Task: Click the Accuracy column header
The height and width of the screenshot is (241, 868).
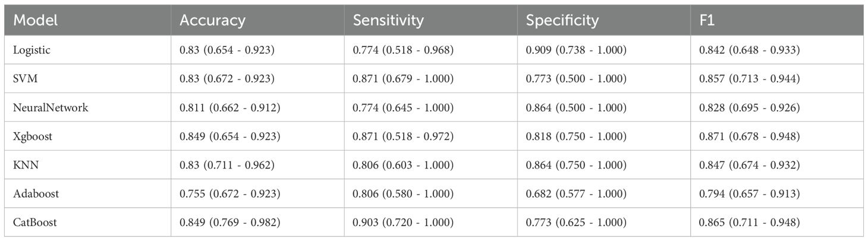Action: tap(212, 20)
